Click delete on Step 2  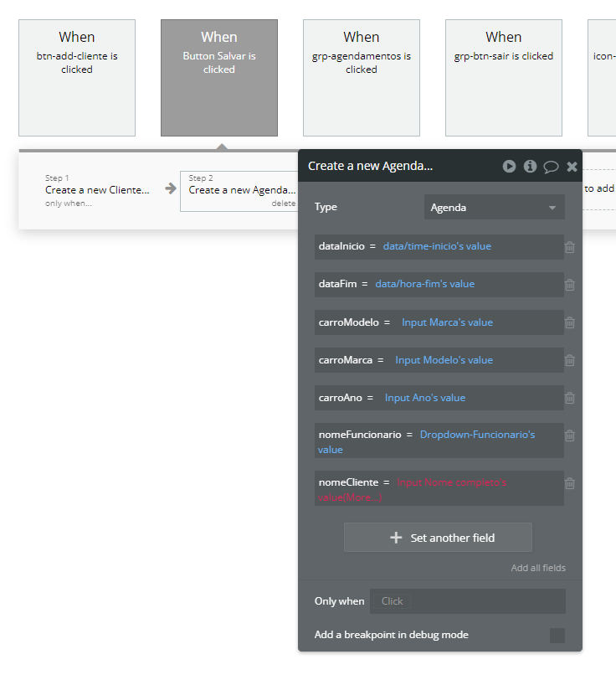pyautogui.click(x=283, y=204)
